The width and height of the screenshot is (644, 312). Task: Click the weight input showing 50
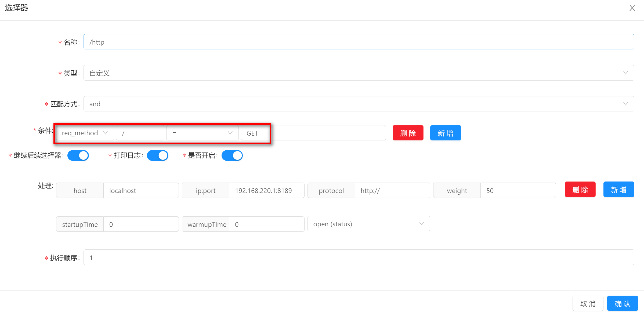coord(518,190)
